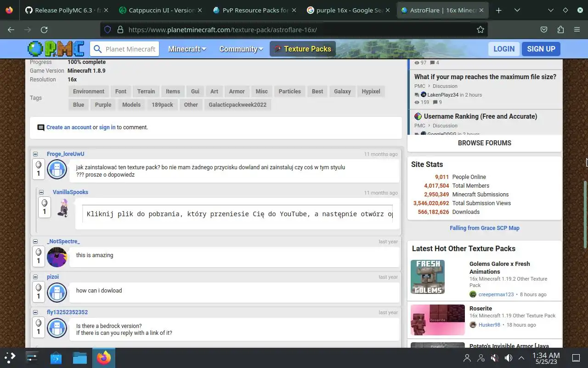Open the system settings taskbar icon
This screenshot has width=588, height=368.
point(32,357)
